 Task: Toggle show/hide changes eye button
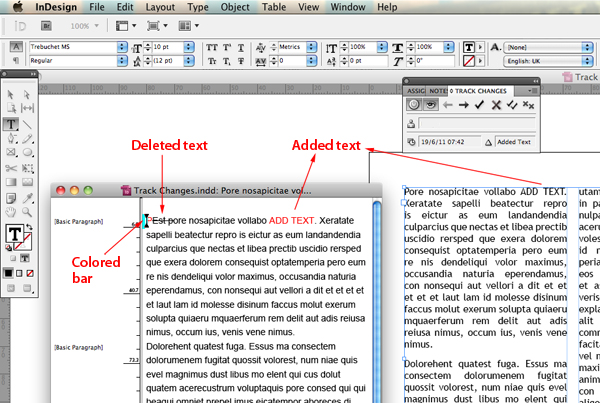(x=430, y=104)
